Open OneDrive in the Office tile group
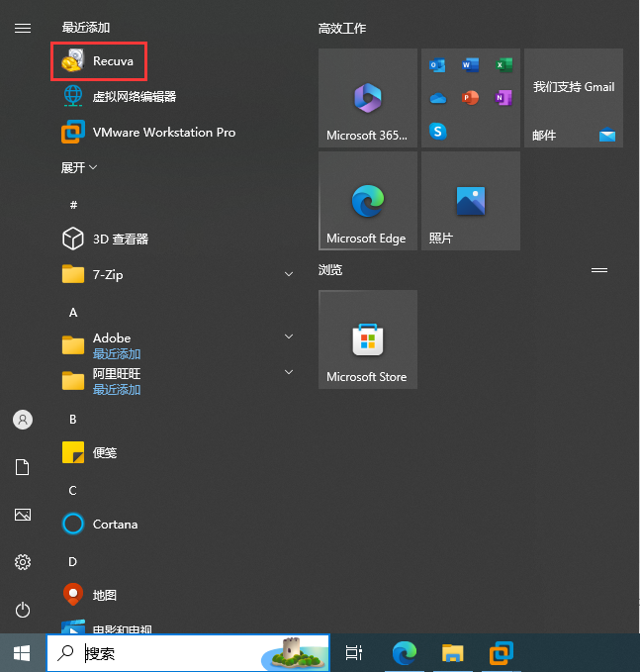The width and height of the screenshot is (640, 672). click(x=438, y=98)
